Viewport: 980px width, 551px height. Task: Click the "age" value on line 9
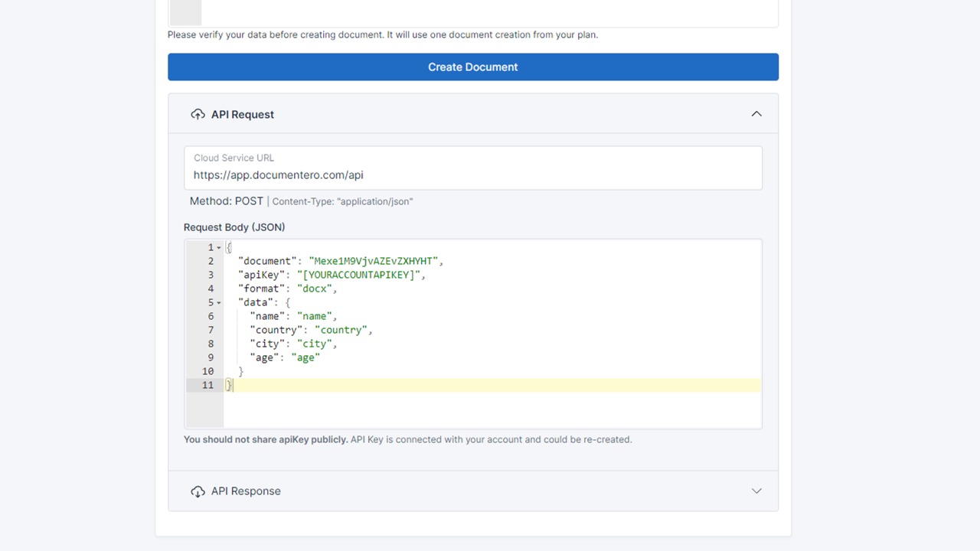tap(305, 357)
